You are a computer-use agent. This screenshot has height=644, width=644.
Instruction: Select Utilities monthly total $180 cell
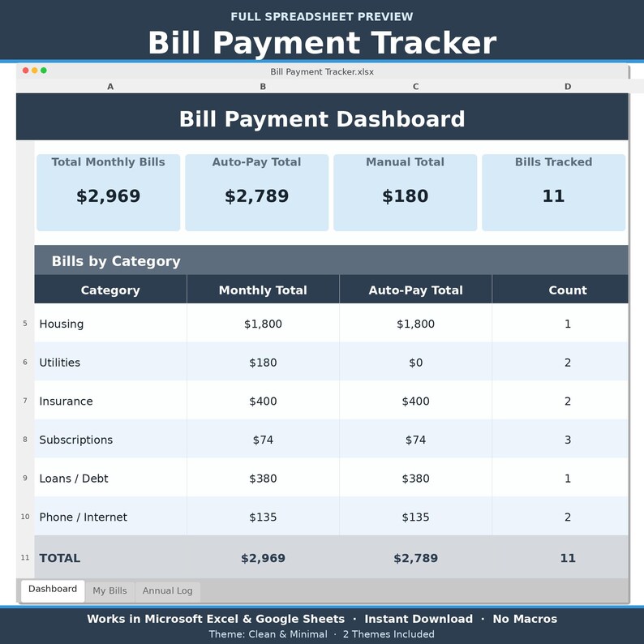[263, 362]
